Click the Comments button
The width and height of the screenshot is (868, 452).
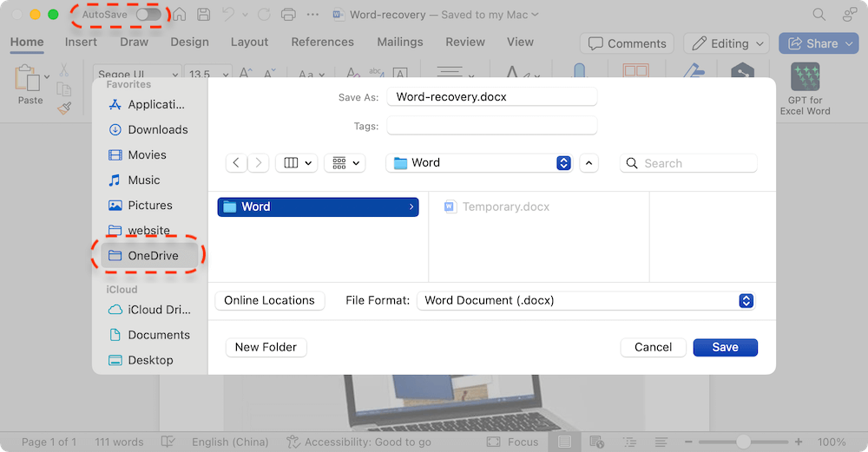(x=627, y=43)
